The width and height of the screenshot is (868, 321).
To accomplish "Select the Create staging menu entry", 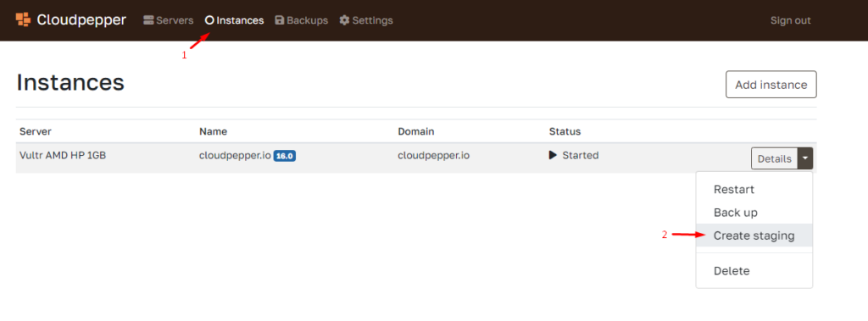I will pos(754,235).
